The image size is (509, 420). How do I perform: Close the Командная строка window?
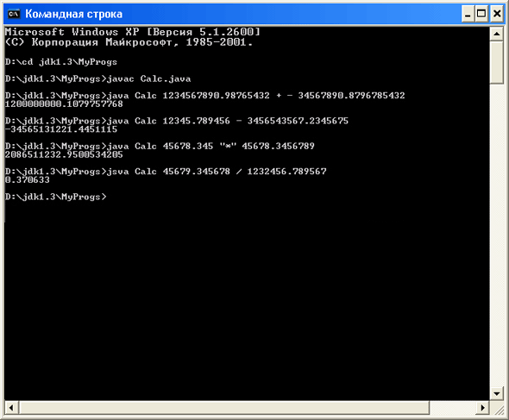click(497, 14)
